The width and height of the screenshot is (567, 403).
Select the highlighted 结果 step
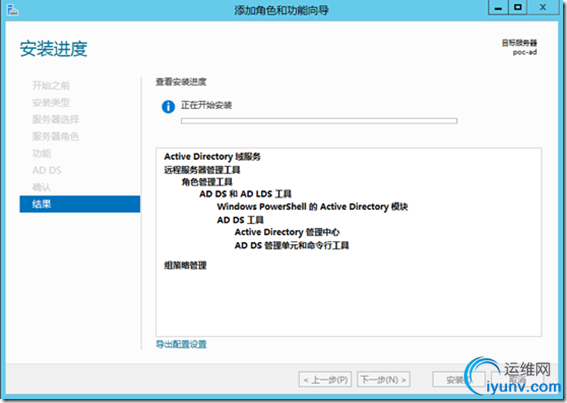point(80,204)
